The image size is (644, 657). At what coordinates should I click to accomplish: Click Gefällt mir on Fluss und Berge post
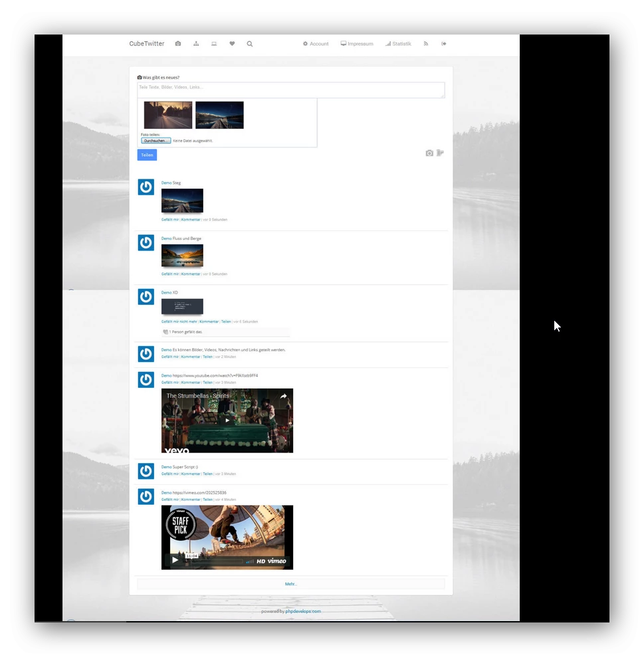[x=169, y=274]
